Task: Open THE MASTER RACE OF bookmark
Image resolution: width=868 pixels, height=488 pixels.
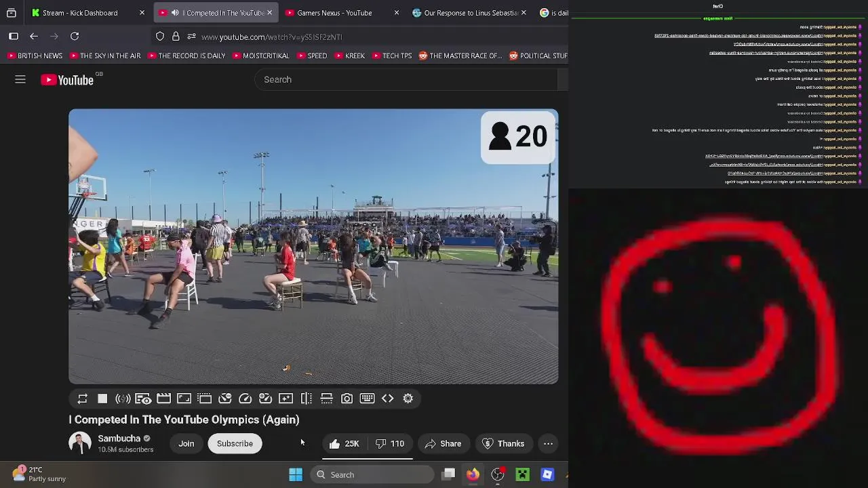Action: (x=460, y=56)
